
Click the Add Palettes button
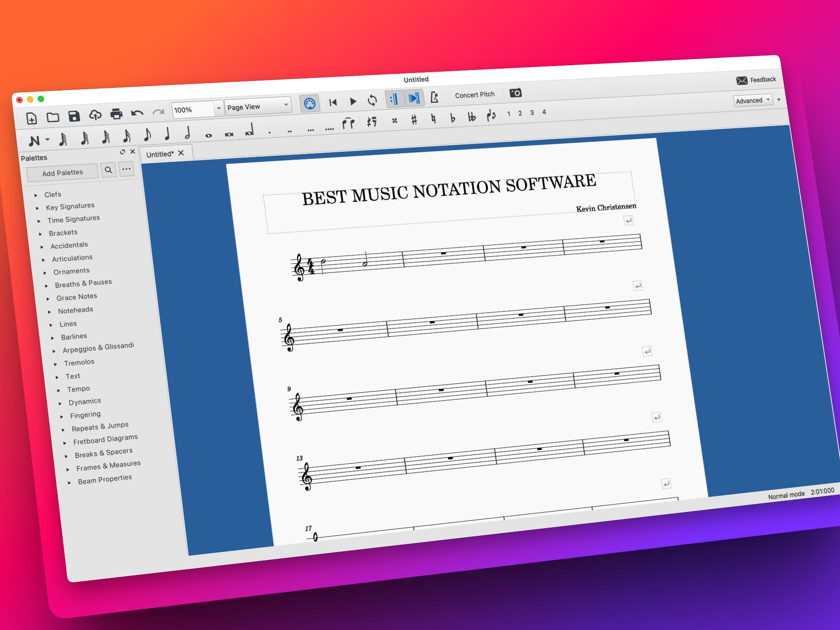point(63,172)
